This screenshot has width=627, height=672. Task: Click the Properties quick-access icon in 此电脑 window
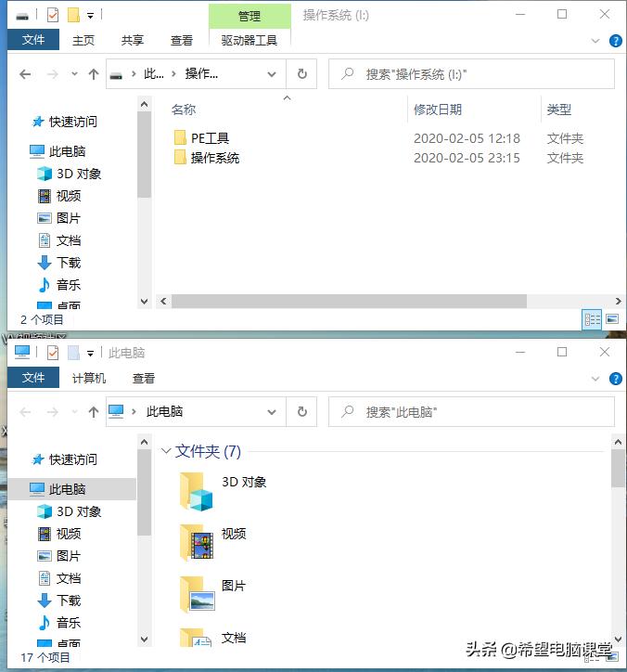click(x=53, y=353)
